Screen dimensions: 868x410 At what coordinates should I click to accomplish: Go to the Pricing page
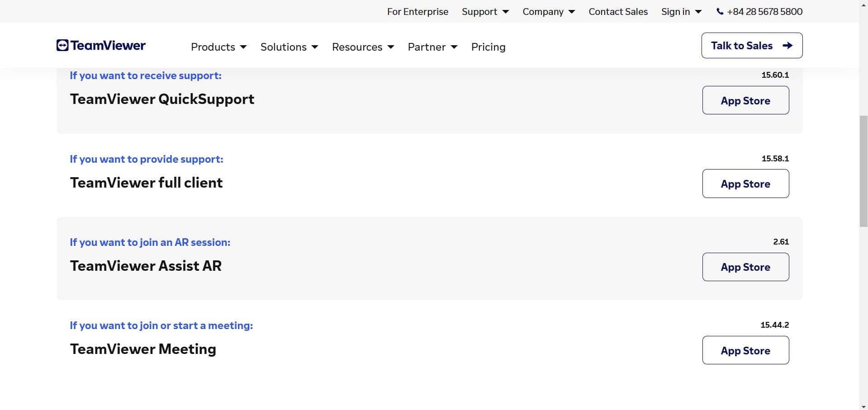(488, 47)
